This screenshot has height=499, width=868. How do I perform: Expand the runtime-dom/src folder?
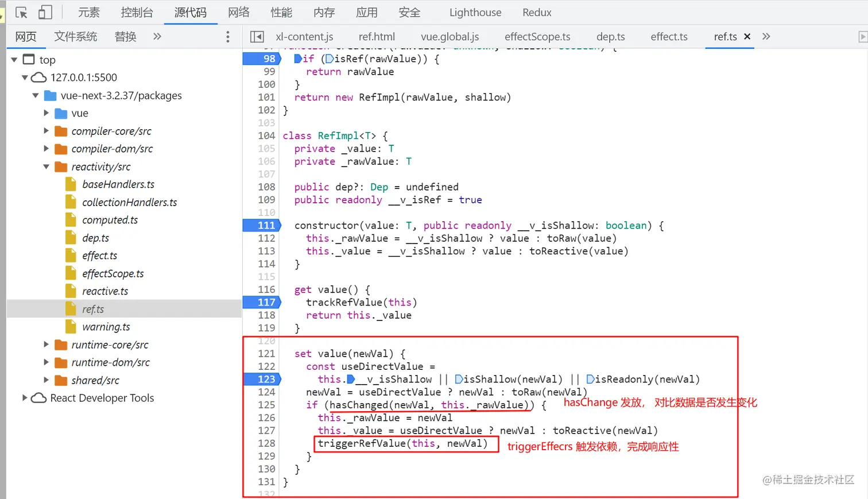[x=46, y=362]
